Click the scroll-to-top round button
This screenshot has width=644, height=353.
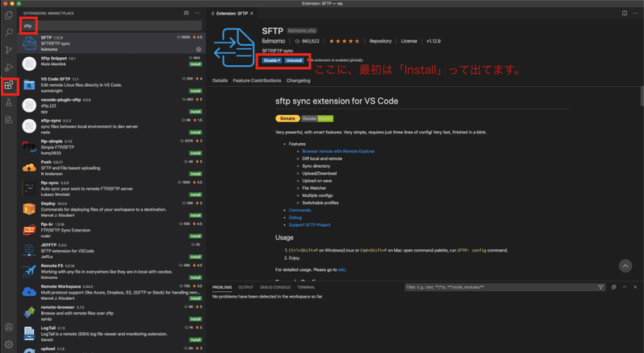coord(625,266)
